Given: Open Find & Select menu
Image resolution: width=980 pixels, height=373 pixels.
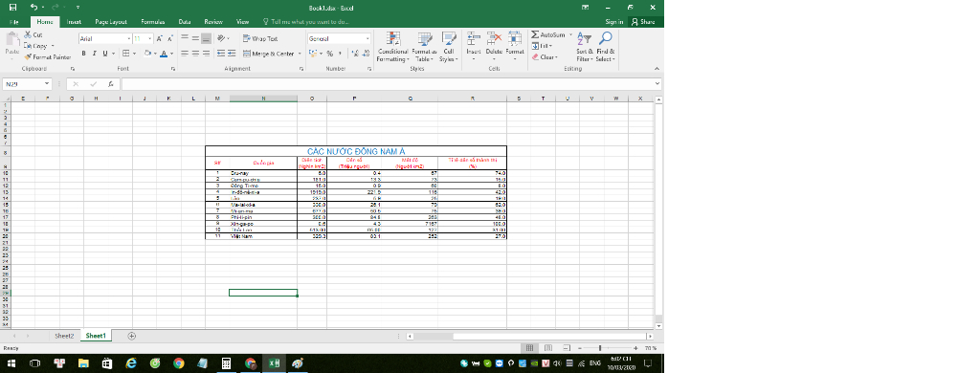Looking at the screenshot, I should click(x=605, y=47).
